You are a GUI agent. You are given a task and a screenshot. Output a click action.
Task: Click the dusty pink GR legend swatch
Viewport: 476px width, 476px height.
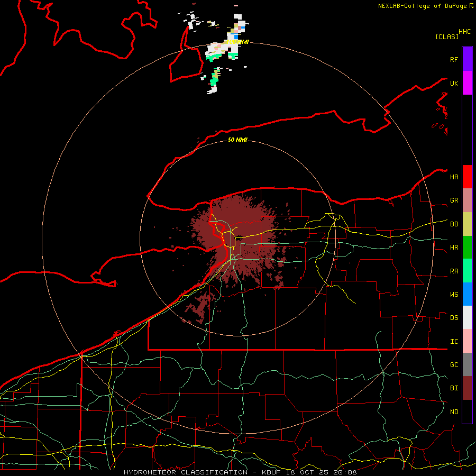467,200
